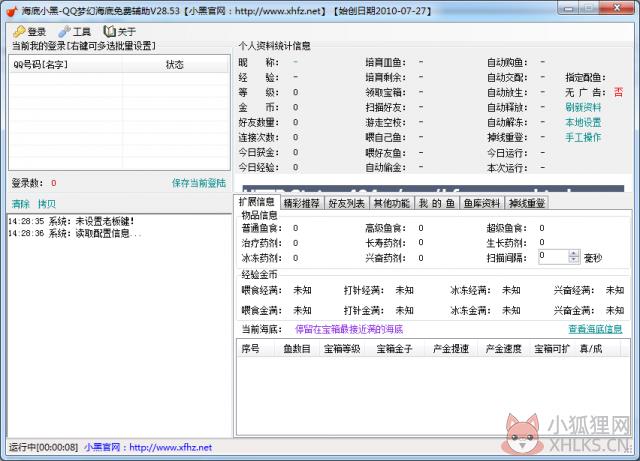Open 查看海底信息 link

coord(595,329)
